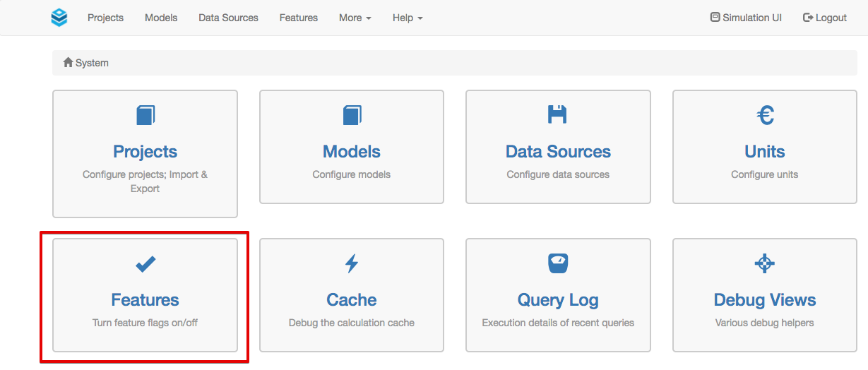Screen dimensions: 868x370
Task: Click the lightning bolt Cache icon
Action: [x=352, y=264]
